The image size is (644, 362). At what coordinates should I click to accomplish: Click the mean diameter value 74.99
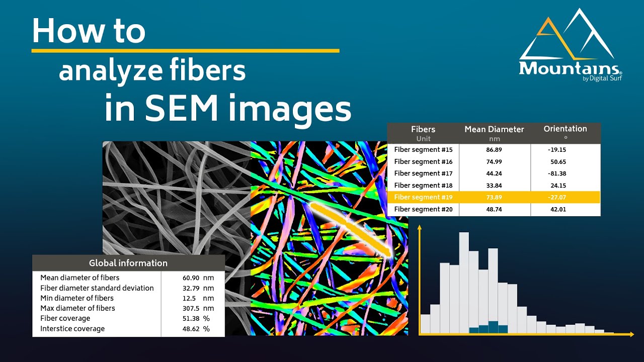coord(494,161)
